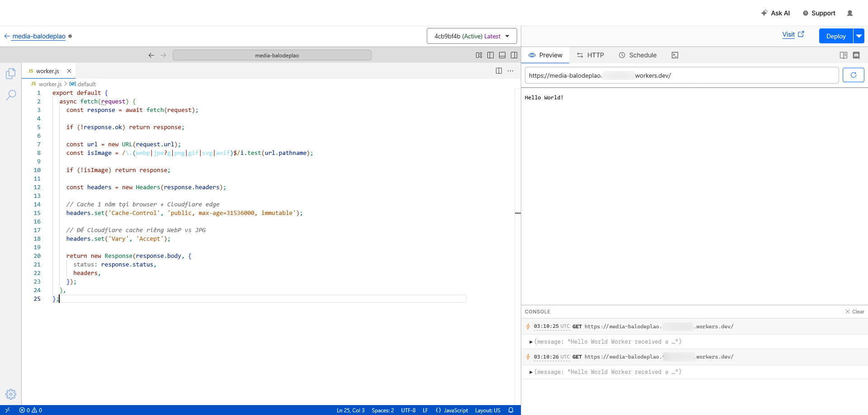Close the worker.js editor tab
This screenshot has width=868, height=415.
coord(69,71)
